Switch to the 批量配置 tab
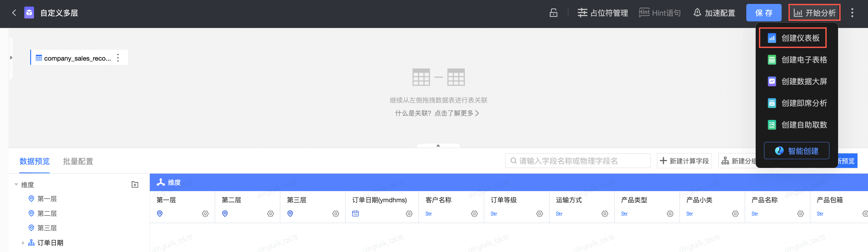This screenshot has height=252, width=868. 78,162
